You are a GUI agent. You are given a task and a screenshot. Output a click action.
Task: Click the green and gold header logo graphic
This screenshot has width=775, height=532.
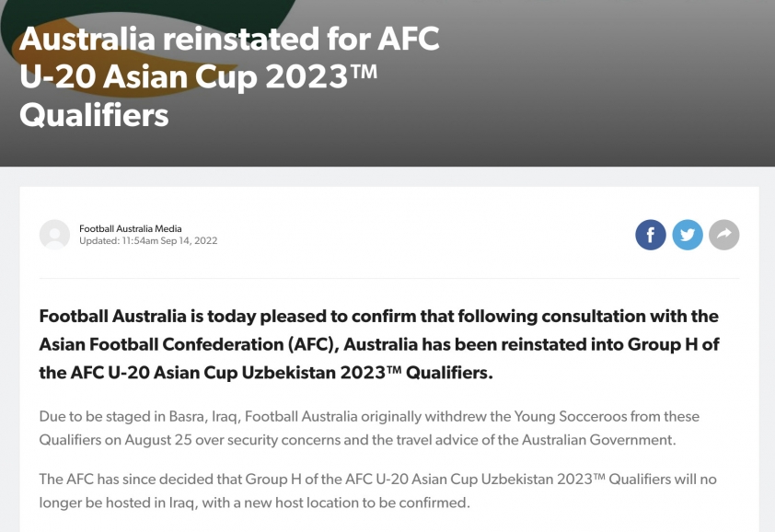148,49
